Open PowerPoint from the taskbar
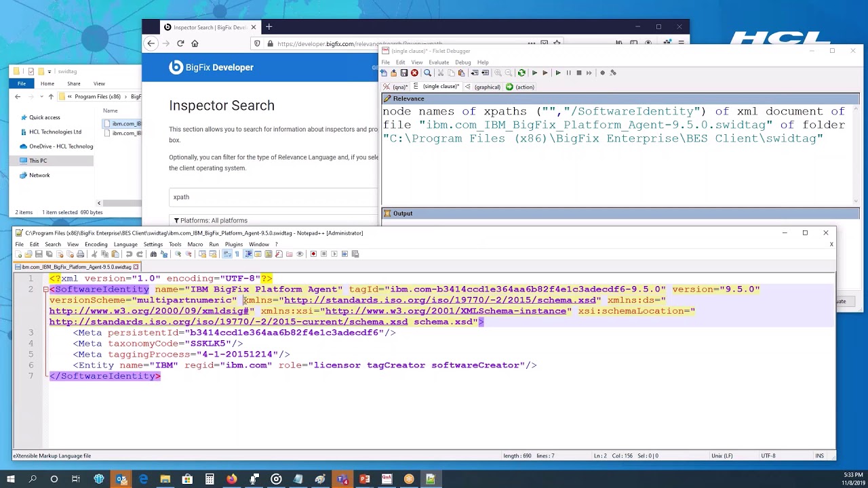 364,479
